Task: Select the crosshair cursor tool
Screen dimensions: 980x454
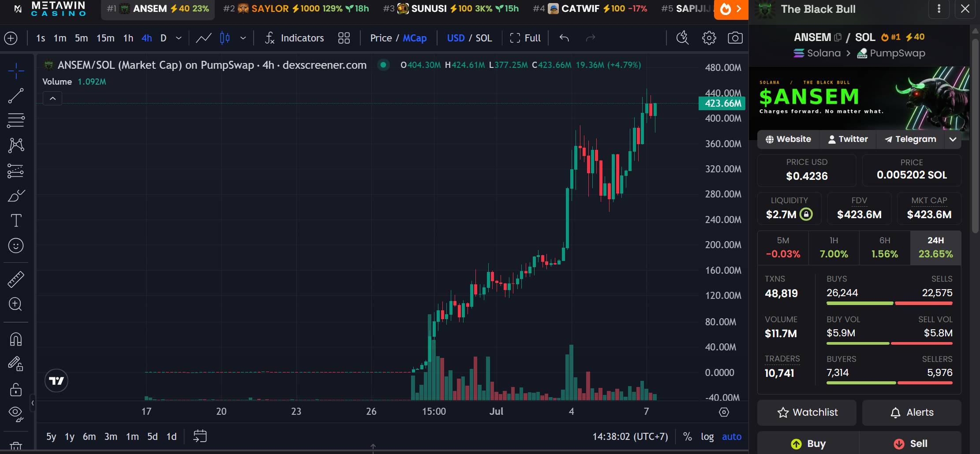Action: coord(16,71)
